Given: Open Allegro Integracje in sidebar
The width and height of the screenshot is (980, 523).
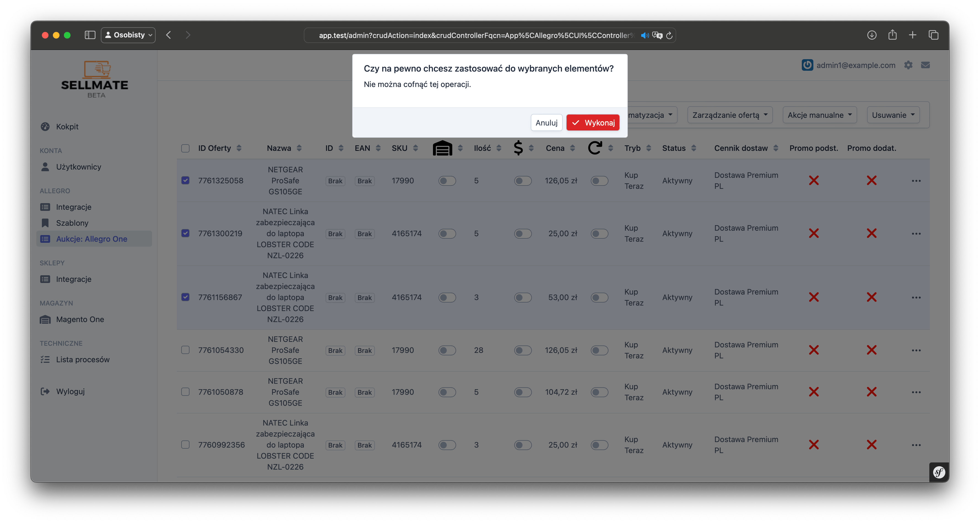Looking at the screenshot, I should (x=74, y=207).
